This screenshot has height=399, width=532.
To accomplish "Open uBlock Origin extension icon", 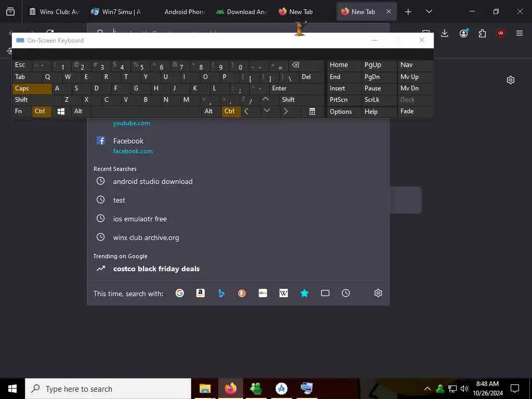I will (501, 33).
